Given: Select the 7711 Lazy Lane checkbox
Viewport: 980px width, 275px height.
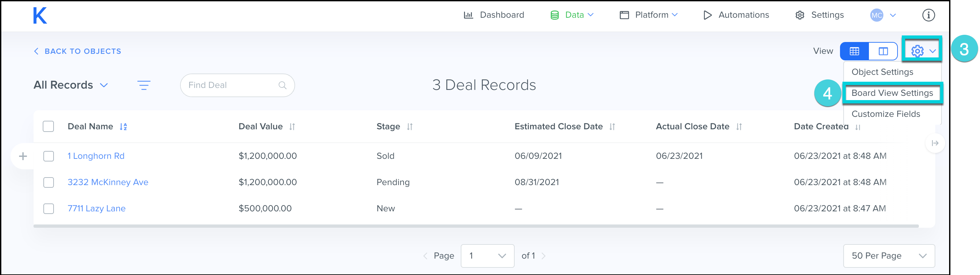Looking at the screenshot, I should [x=48, y=208].
